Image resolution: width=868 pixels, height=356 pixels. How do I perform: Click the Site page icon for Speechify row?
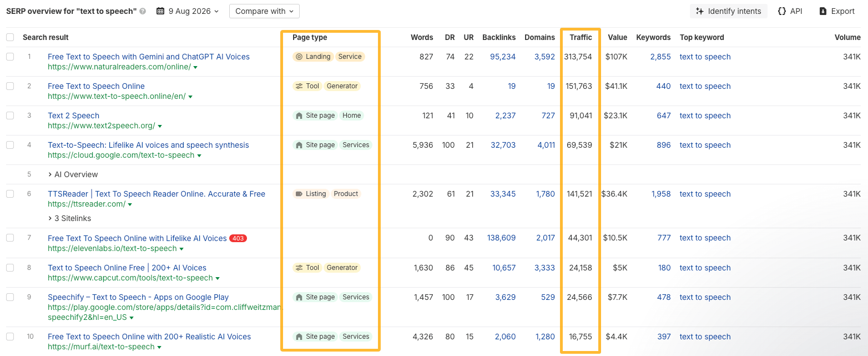click(x=299, y=297)
